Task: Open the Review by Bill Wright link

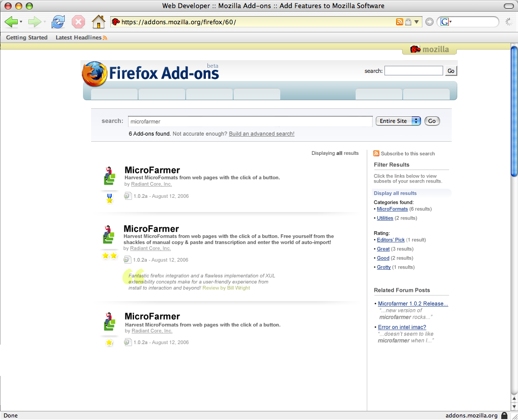Action: click(226, 288)
